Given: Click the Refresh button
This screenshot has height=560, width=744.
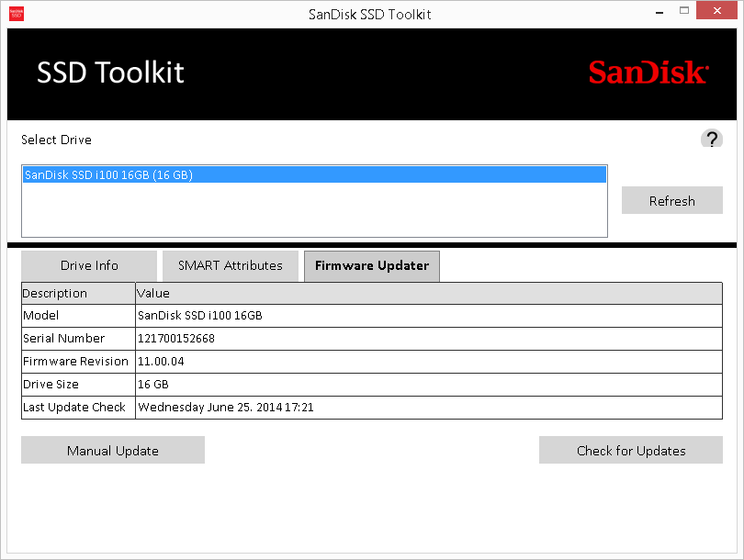Looking at the screenshot, I should click(671, 200).
